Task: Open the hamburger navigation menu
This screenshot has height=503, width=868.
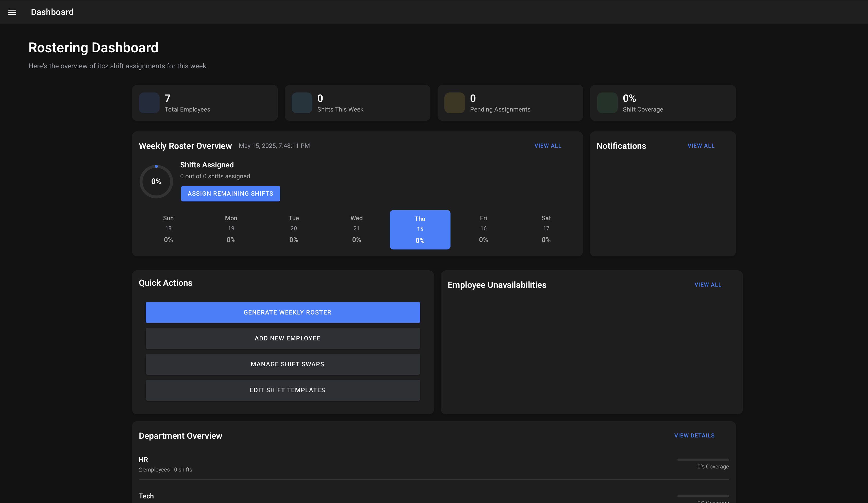Action: pos(12,12)
